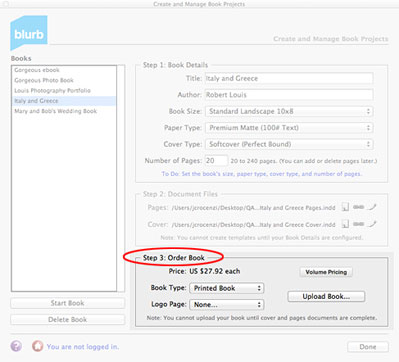Click the Blurb logo
Image resolution: width=399 pixels, height=362 pixels.
[x=29, y=33]
